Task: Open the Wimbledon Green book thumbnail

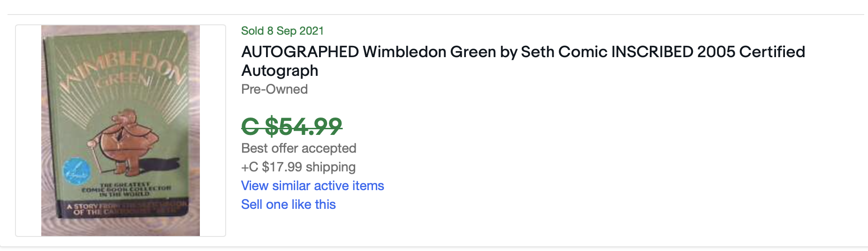Action: point(121,130)
